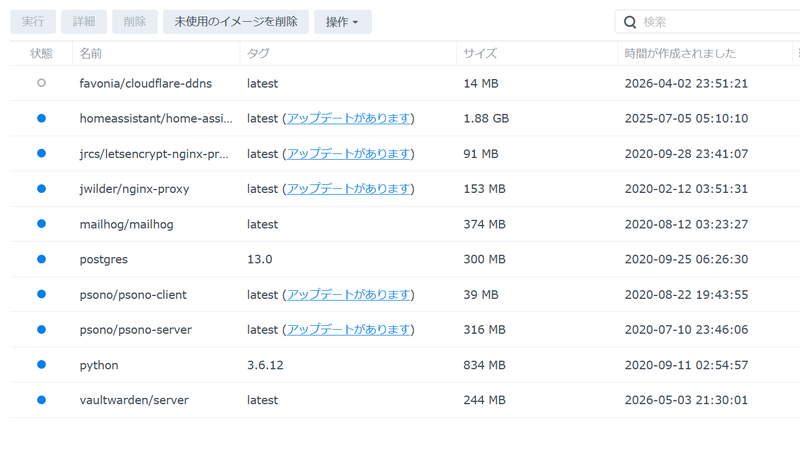Click the 244 MB size value

click(484, 400)
